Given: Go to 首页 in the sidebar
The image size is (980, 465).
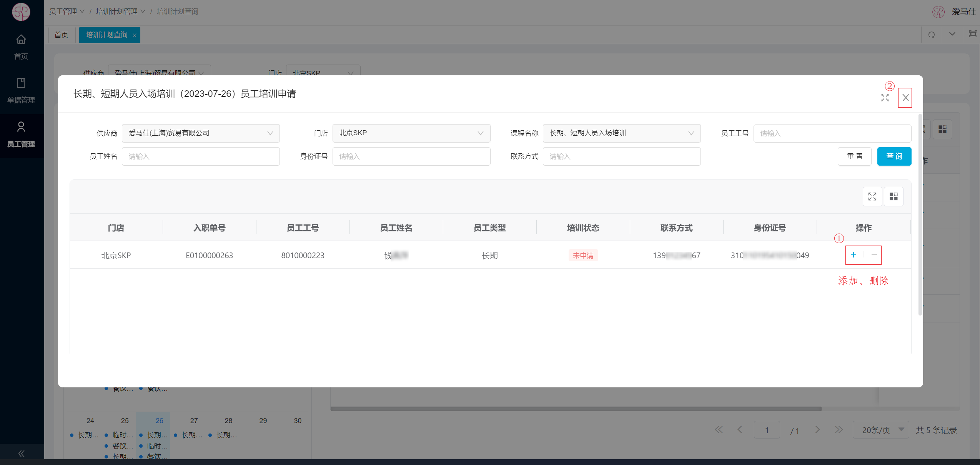Looking at the screenshot, I should tap(21, 47).
